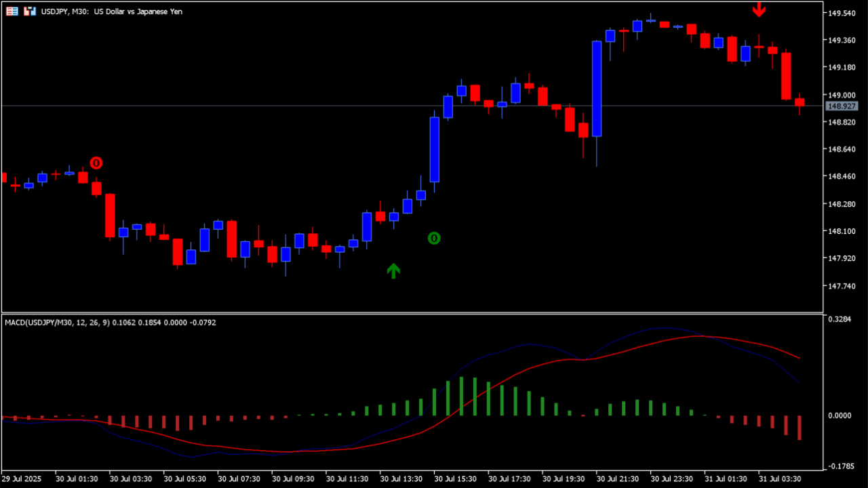Click the 149.540 price scale label

coord(842,13)
